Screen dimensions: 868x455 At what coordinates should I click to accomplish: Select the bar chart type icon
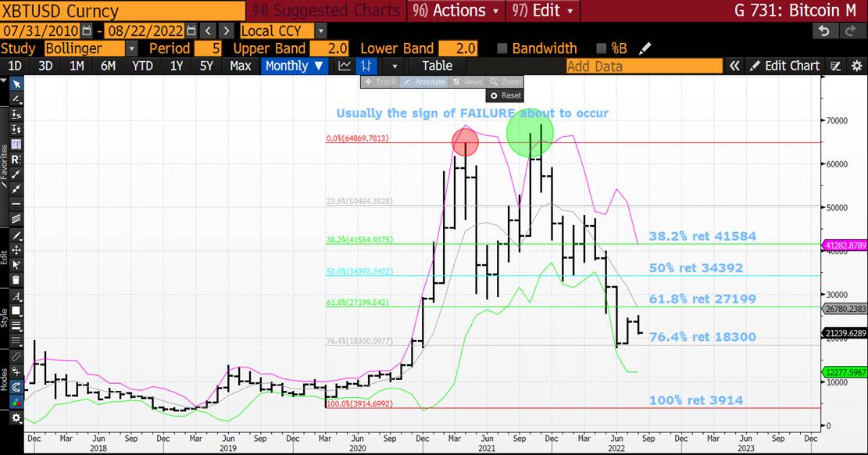(x=366, y=66)
